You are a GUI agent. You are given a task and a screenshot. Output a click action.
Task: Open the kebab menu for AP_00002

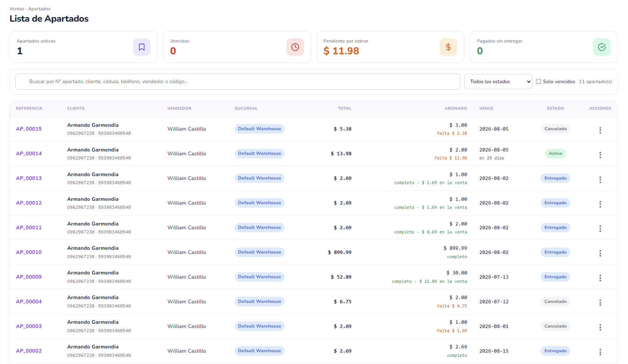click(600, 352)
